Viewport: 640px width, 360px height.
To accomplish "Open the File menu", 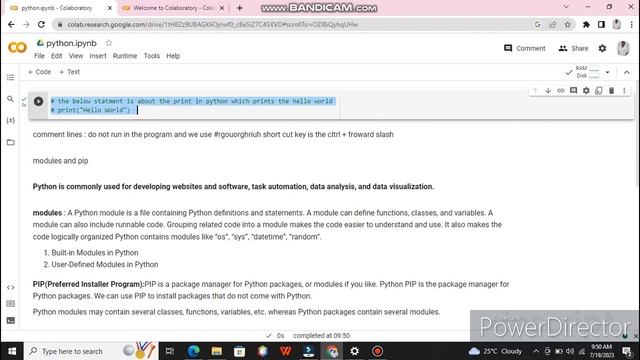I will (x=39, y=56).
